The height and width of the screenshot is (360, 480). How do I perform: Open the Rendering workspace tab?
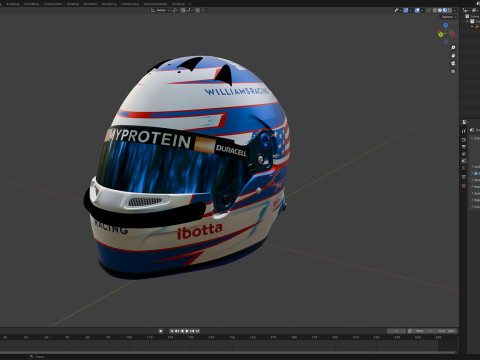(109, 4)
